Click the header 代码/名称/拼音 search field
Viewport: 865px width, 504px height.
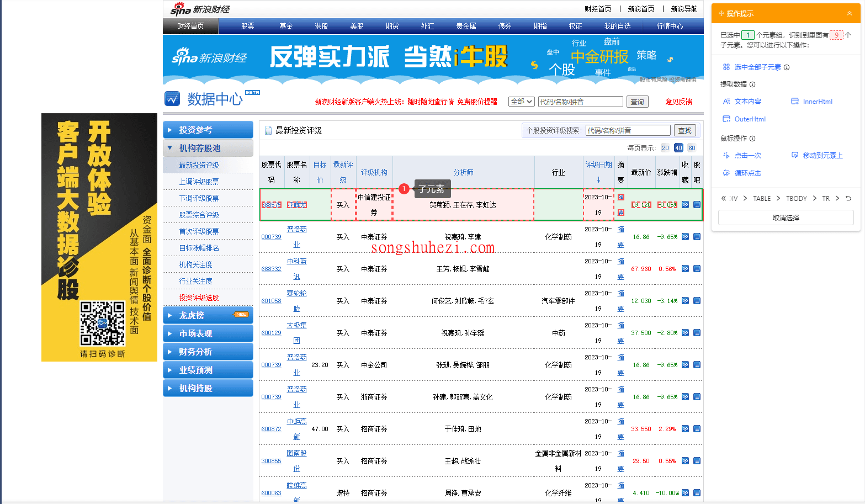[x=581, y=102]
